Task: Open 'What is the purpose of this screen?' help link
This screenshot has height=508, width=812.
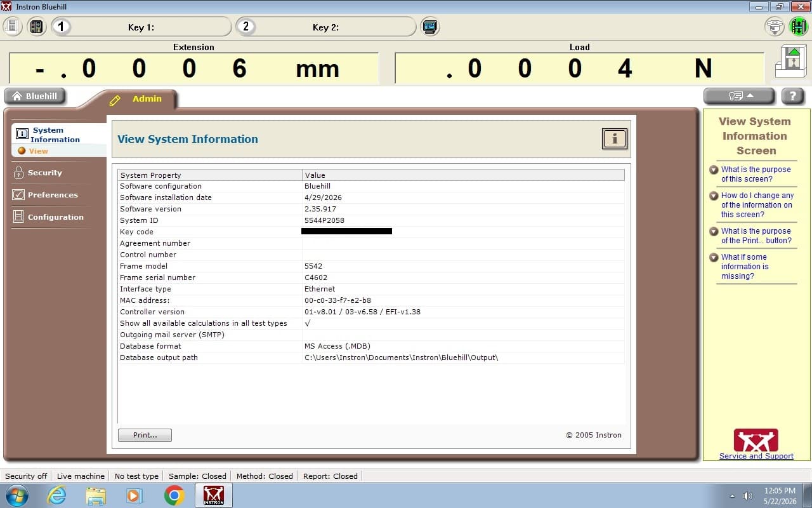Action: click(756, 174)
